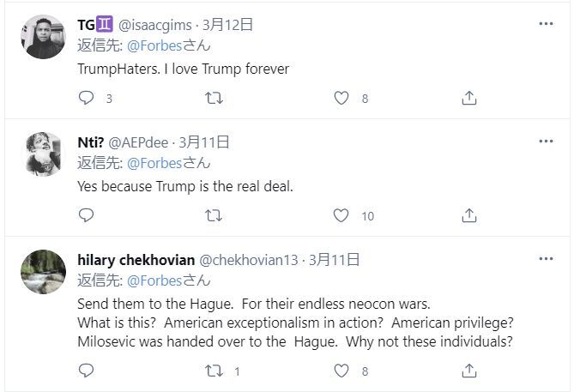The height and width of the screenshot is (392, 580).
Task: Retweet Nti?'s 'real deal' tweet
Action: 214,215
